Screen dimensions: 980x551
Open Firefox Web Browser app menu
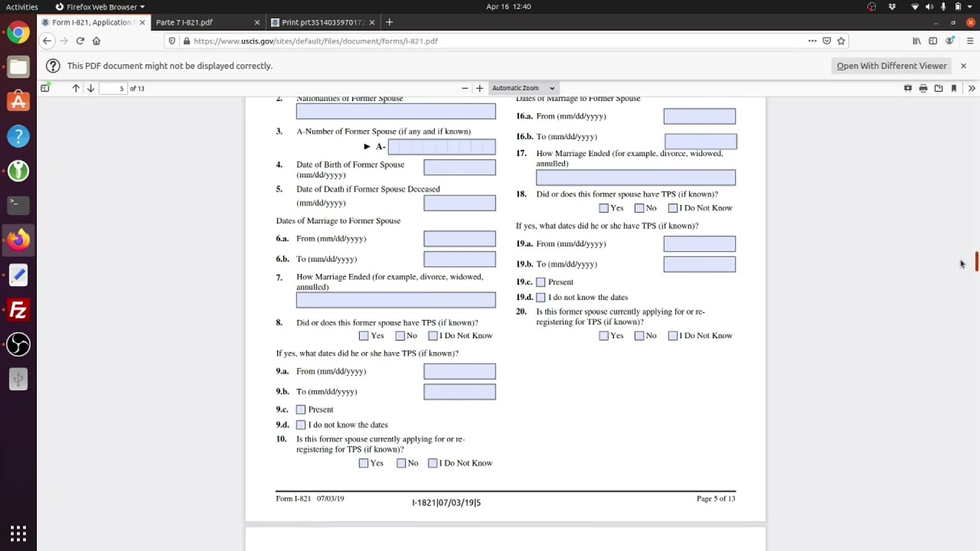100,7
